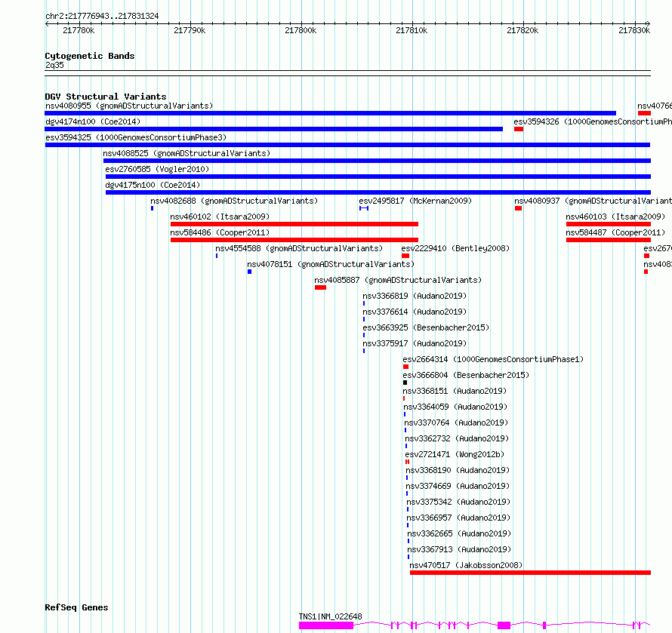The height and width of the screenshot is (633, 672).
Task: Click nsv3362665 (Audano2019) label
Action: [459, 533]
